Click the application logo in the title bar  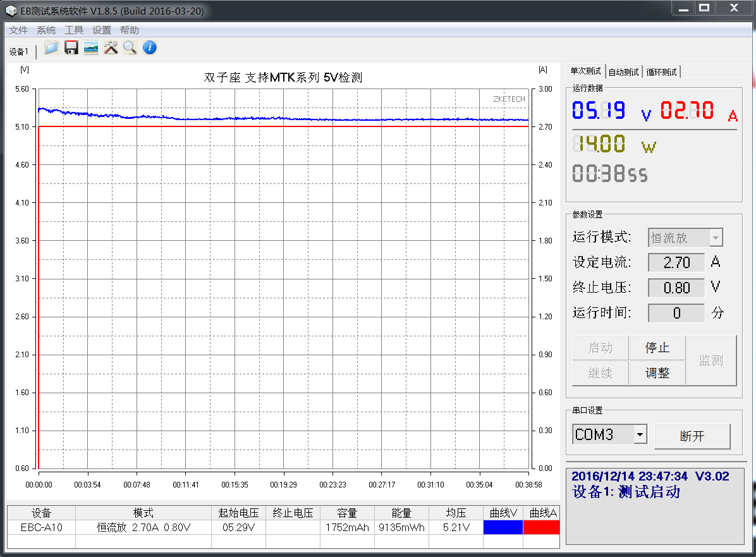pyautogui.click(x=11, y=10)
